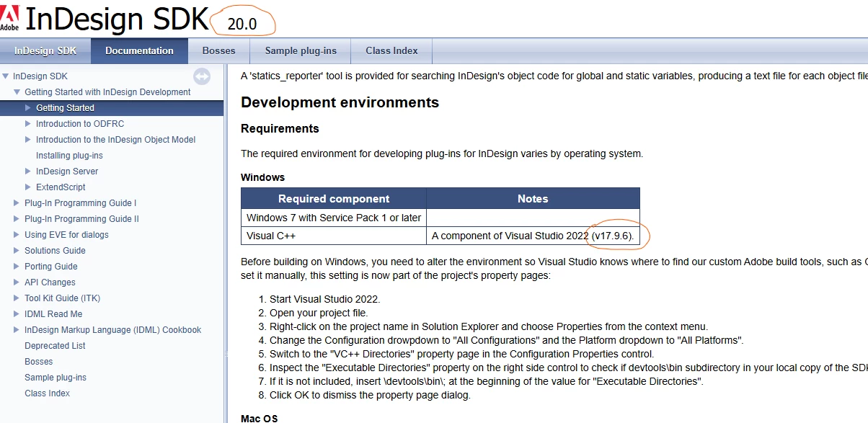Open Introduction to the InDesign Object Model

coord(115,140)
